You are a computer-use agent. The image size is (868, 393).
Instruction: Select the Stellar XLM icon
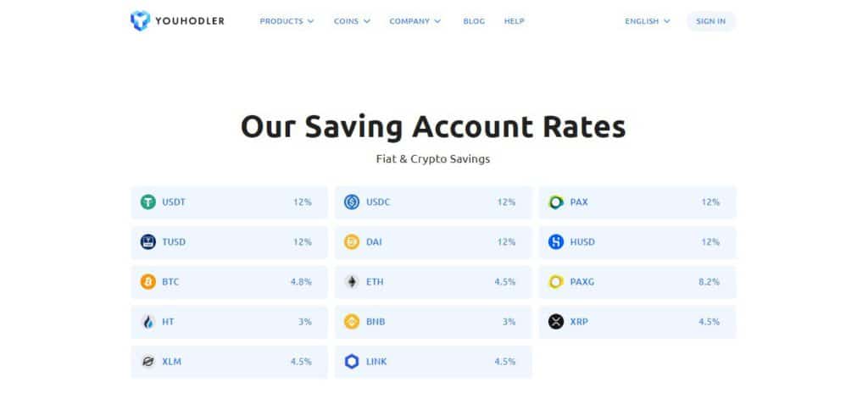click(x=147, y=362)
